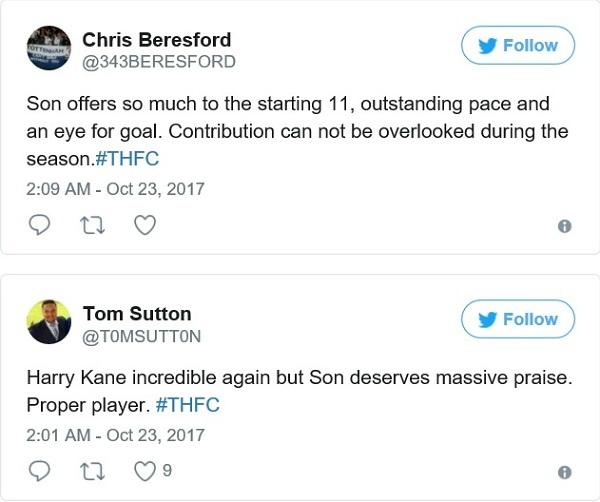Visit the @343BERESFORD handle

click(x=159, y=62)
